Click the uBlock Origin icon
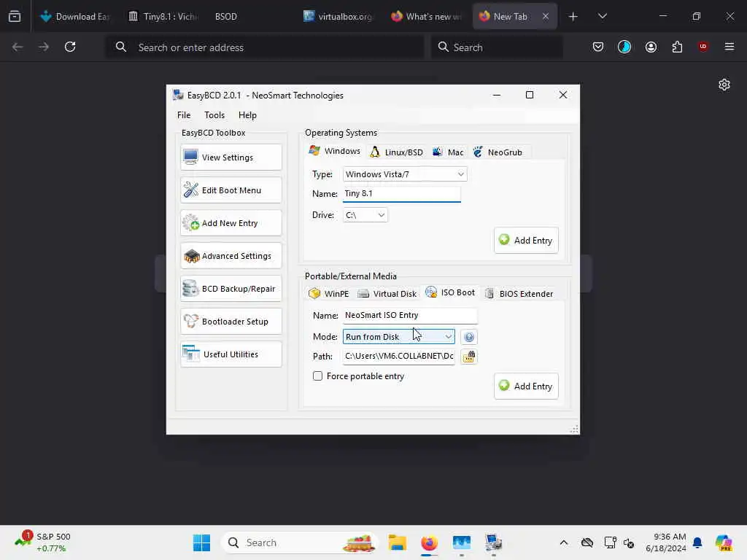This screenshot has width=747, height=560. (703, 47)
